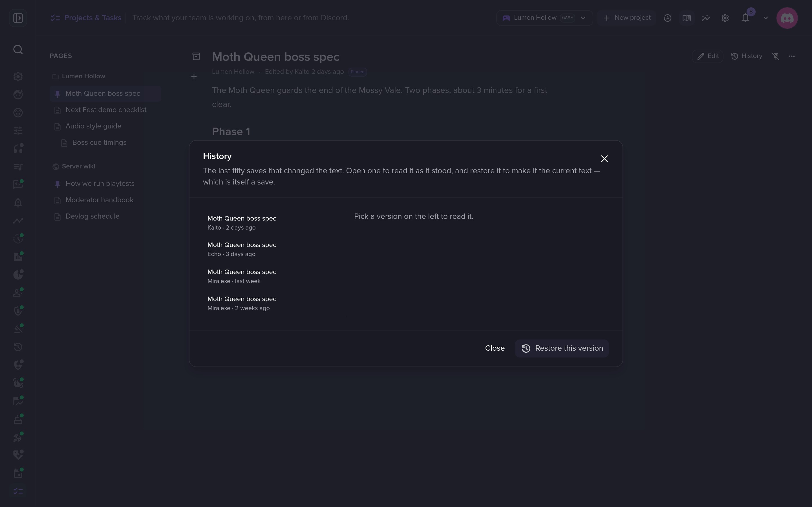Expand the chevron next to notifications
This screenshot has height=507, width=812.
(765, 18)
